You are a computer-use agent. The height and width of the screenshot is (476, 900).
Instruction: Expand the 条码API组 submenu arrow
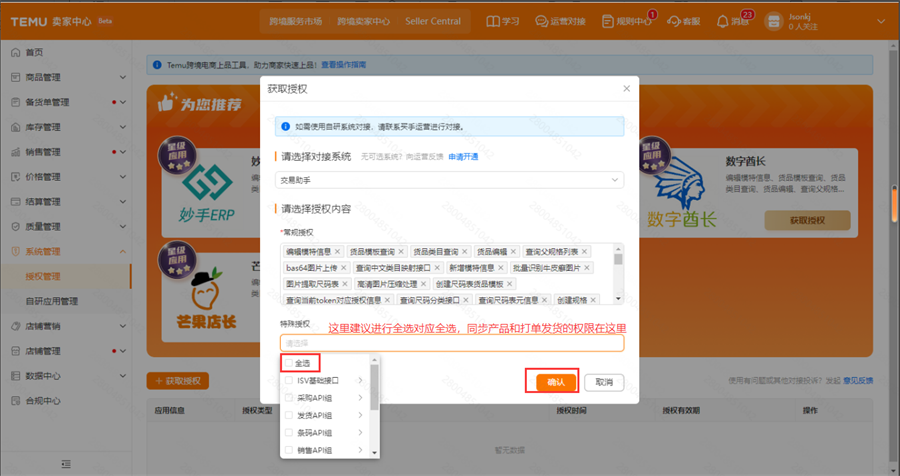360,432
